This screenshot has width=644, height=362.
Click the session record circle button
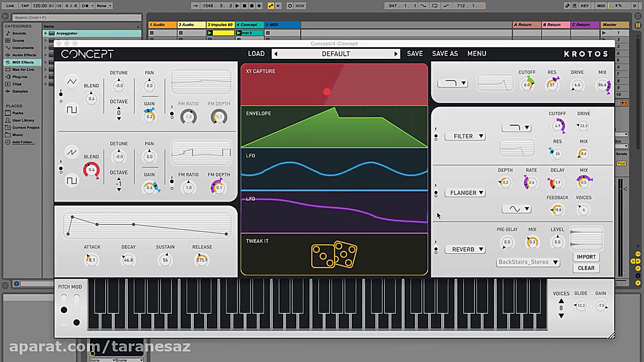coord(289,6)
